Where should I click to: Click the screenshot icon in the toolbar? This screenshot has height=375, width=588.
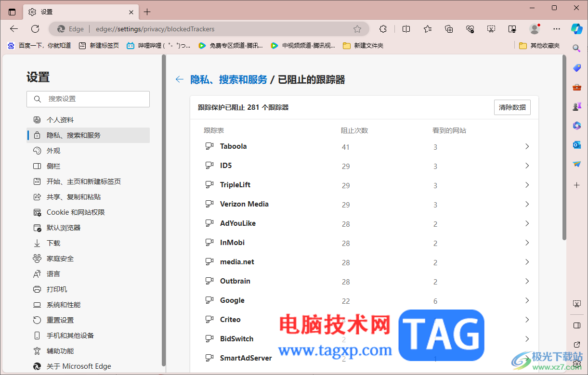coord(491,29)
